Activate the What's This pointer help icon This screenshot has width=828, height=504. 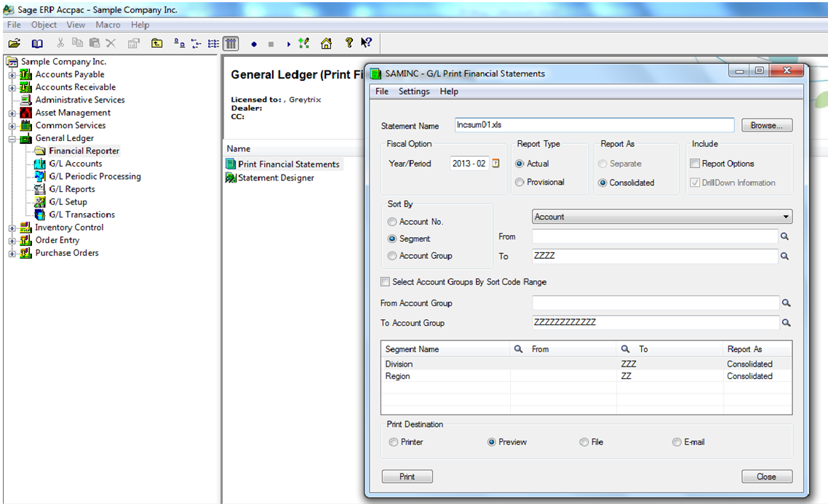366,43
